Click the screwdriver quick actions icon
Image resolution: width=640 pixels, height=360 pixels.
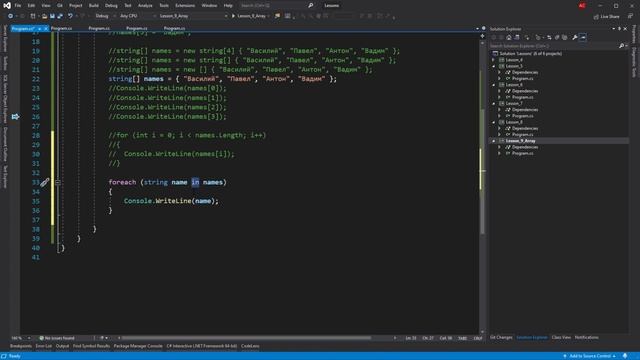pos(44,182)
